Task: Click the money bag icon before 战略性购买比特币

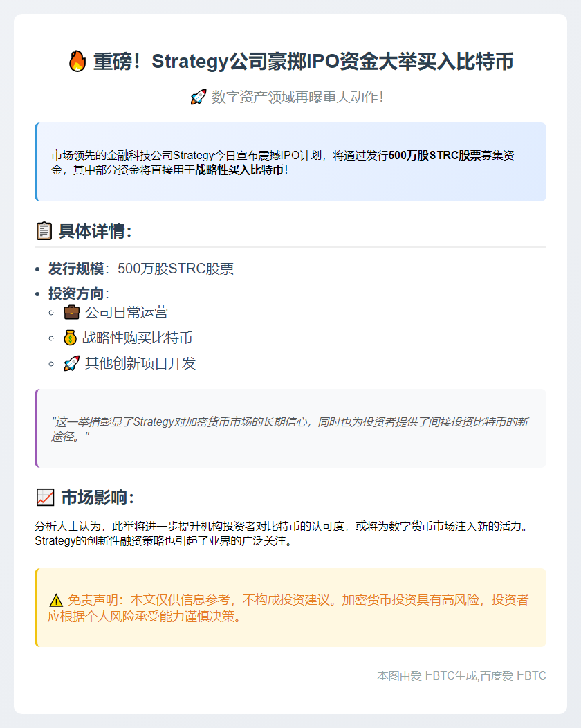Action: tap(70, 338)
